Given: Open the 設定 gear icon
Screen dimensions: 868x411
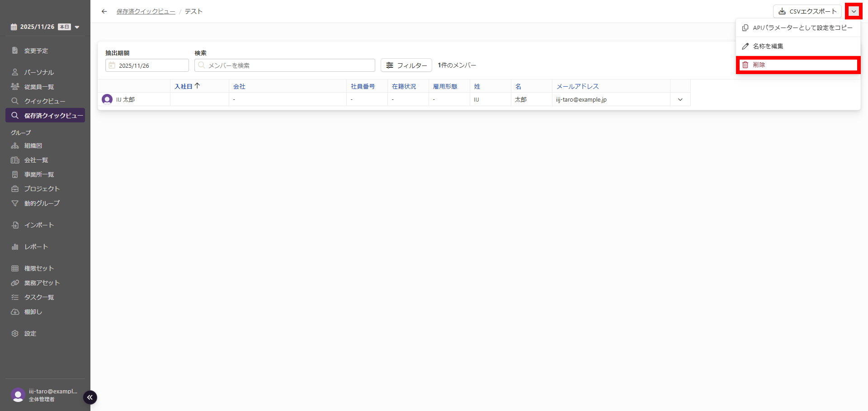Looking at the screenshot, I should tap(15, 333).
